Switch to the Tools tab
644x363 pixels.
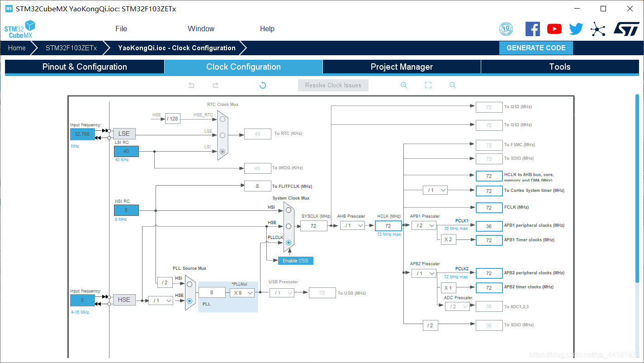(560, 67)
